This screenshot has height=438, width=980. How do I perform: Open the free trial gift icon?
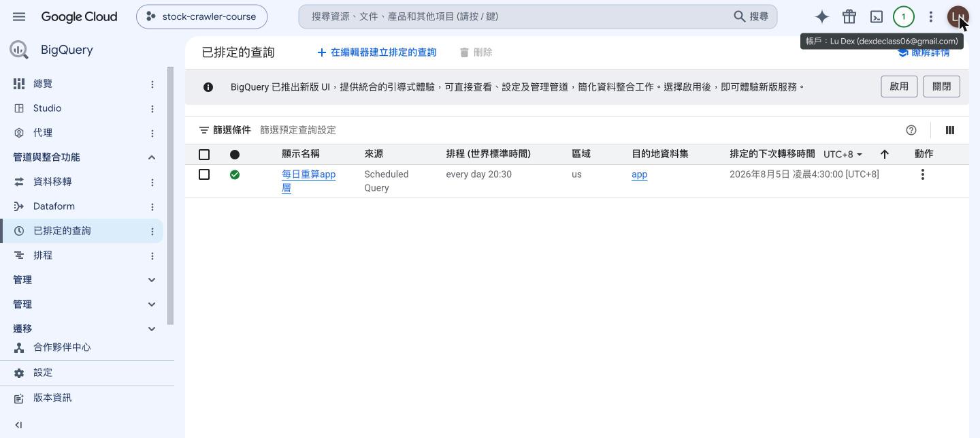[x=849, y=16]
